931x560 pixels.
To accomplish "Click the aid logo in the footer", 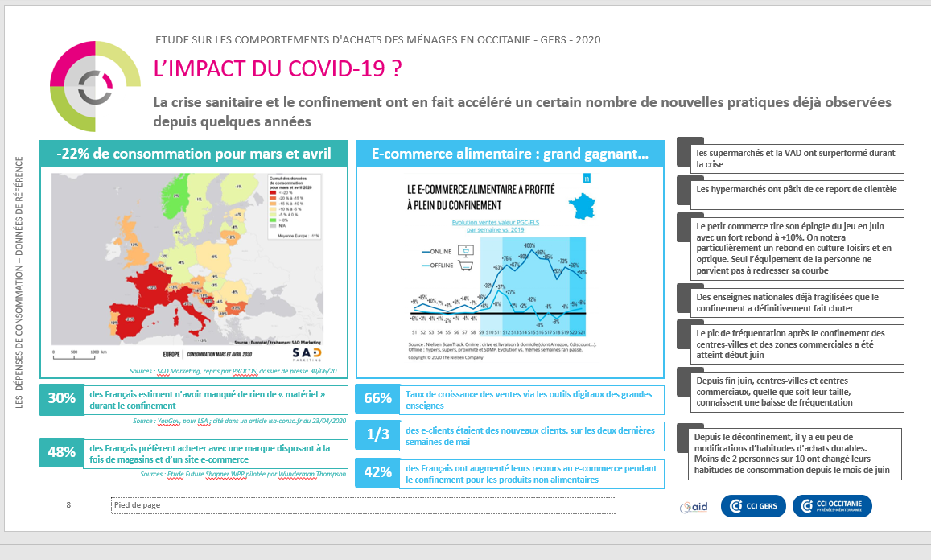I will point(694,506).
